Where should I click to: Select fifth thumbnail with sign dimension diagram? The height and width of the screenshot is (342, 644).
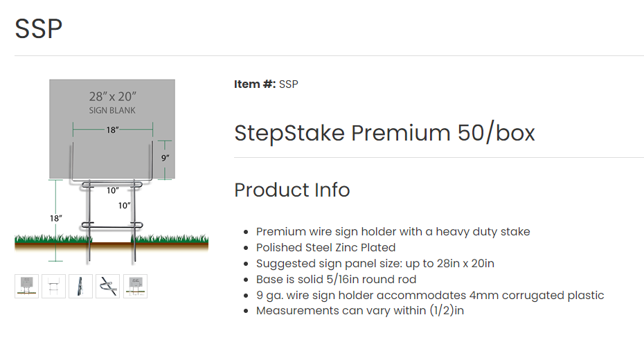(135, 287)
